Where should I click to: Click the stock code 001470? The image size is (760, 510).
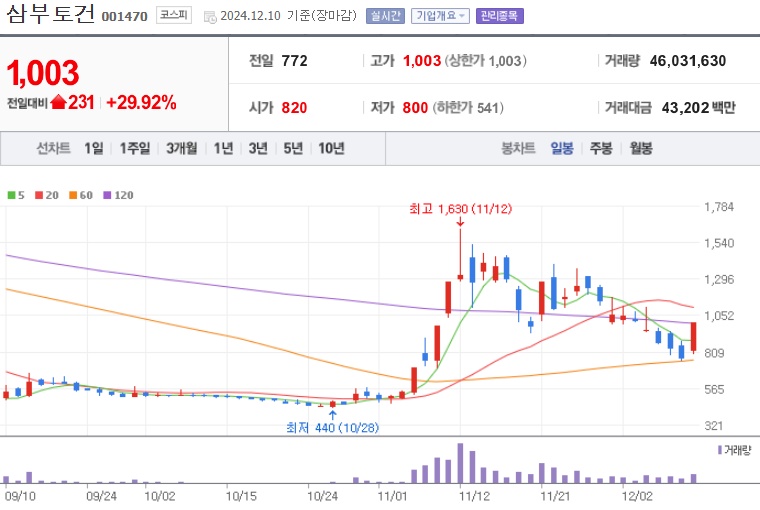[x=125, y=16]
